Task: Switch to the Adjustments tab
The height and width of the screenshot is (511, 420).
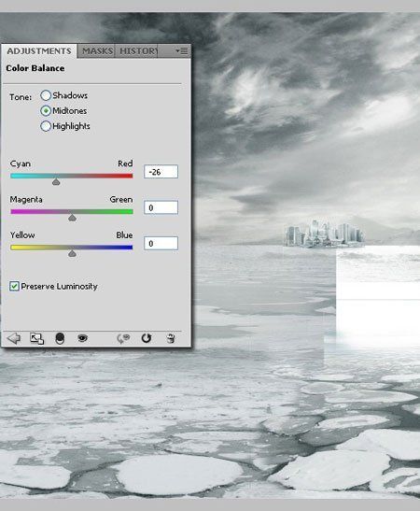Action: pos(39,51)
